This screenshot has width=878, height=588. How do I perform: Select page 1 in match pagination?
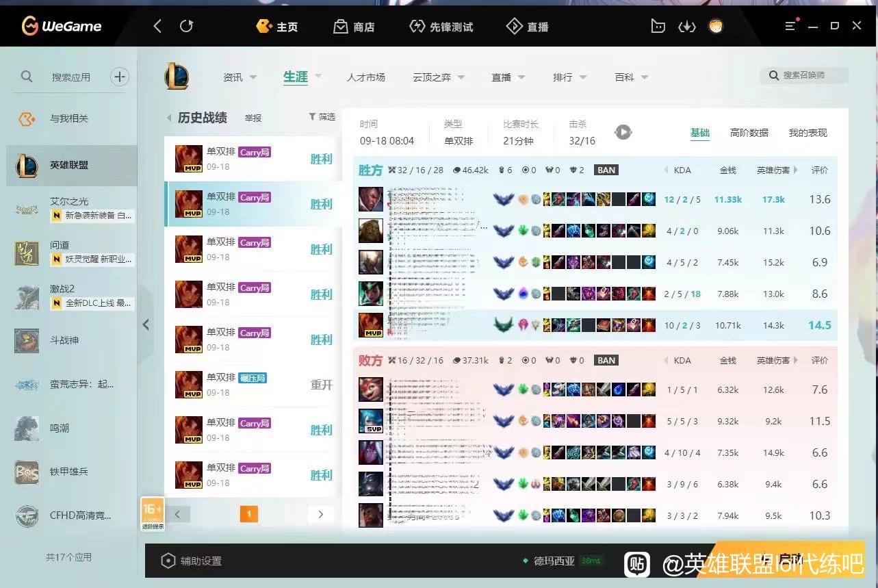coord(249,514)
